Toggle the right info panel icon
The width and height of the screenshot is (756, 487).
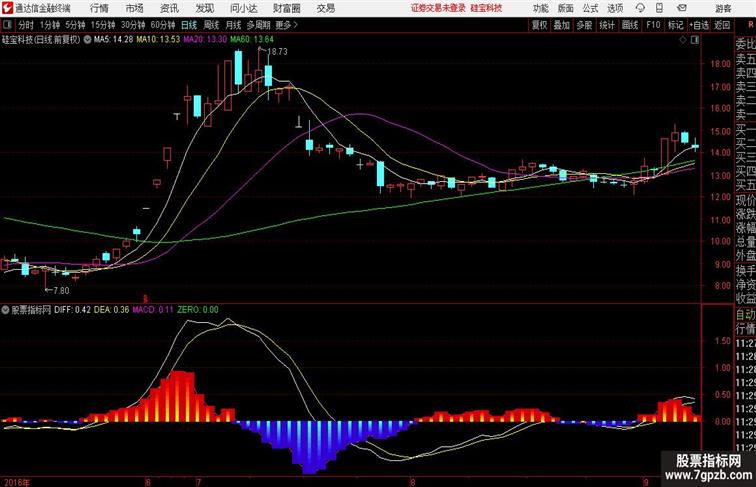(x=695, y=40)
